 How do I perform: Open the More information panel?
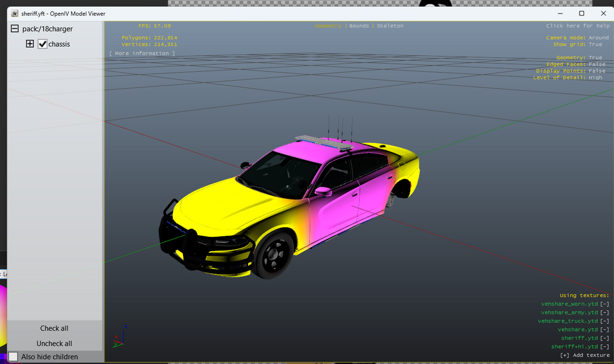click(x=142, y=53)
